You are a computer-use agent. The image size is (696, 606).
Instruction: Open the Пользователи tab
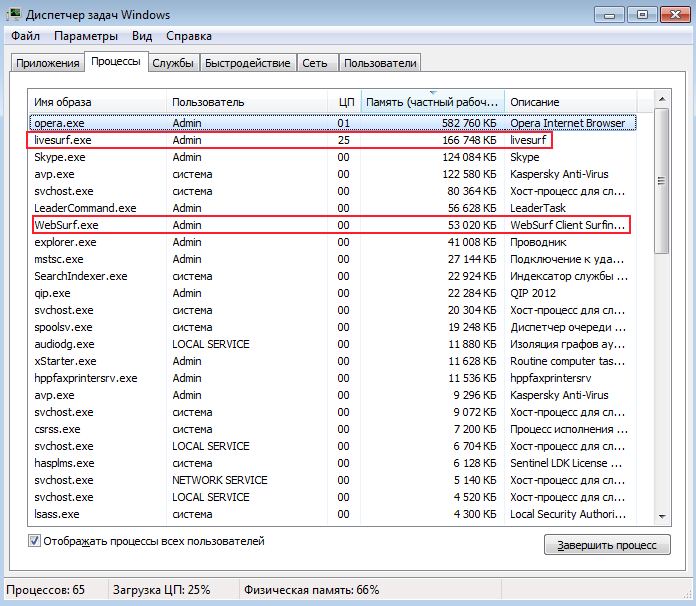pos(380,63)
